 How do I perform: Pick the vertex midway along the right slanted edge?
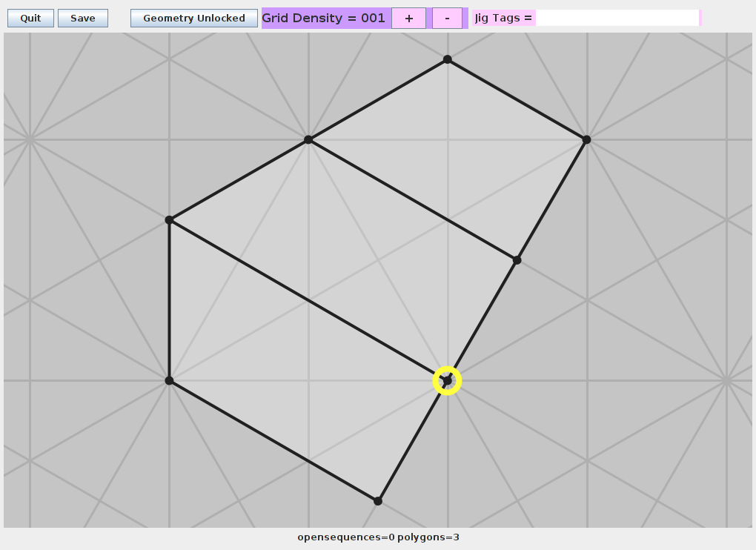coord(517,260)
